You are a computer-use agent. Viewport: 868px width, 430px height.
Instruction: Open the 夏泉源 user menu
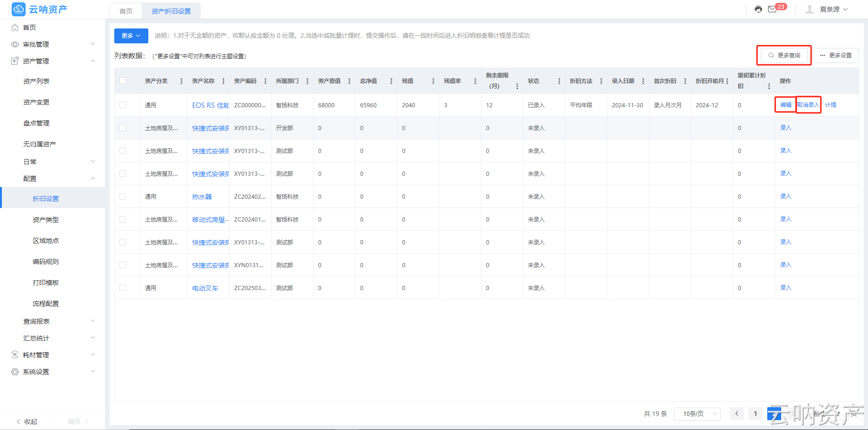[834, 9]
